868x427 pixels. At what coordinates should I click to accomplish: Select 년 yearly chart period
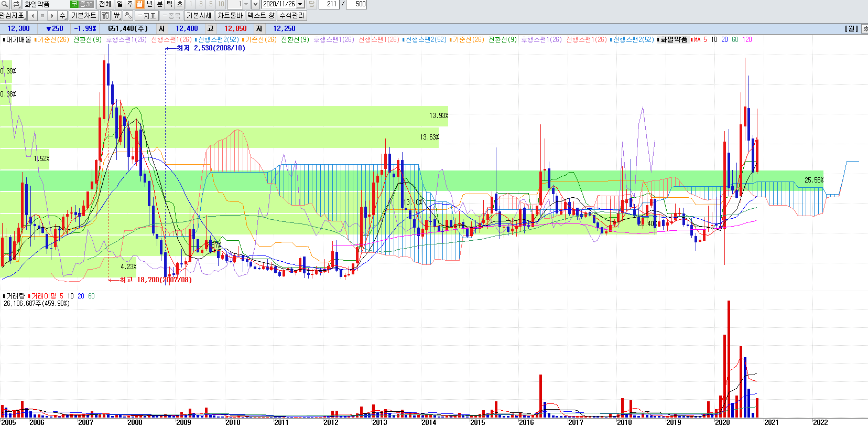coord(149,4)
